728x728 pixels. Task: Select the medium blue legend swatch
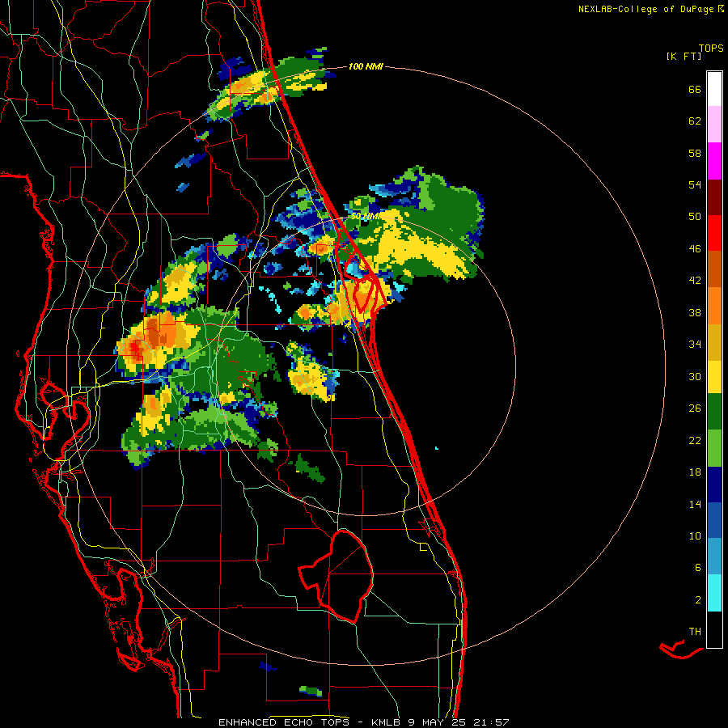(714, 520)
